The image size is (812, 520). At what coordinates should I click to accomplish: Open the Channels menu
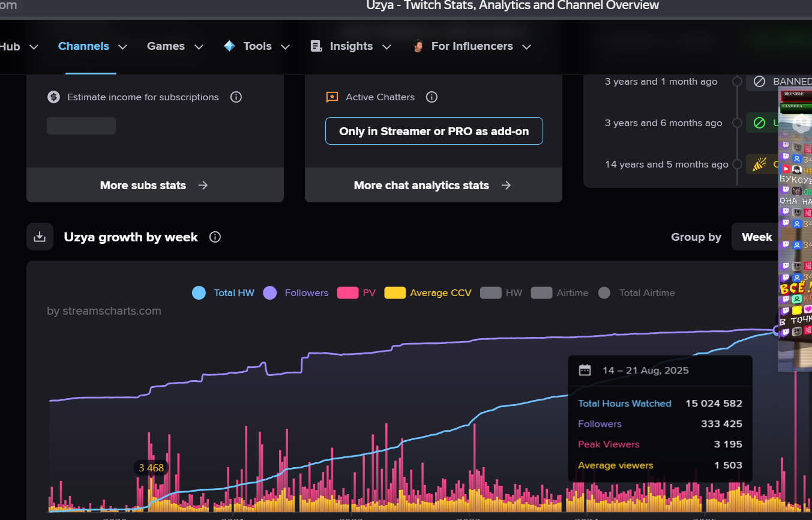click(92, 46)
